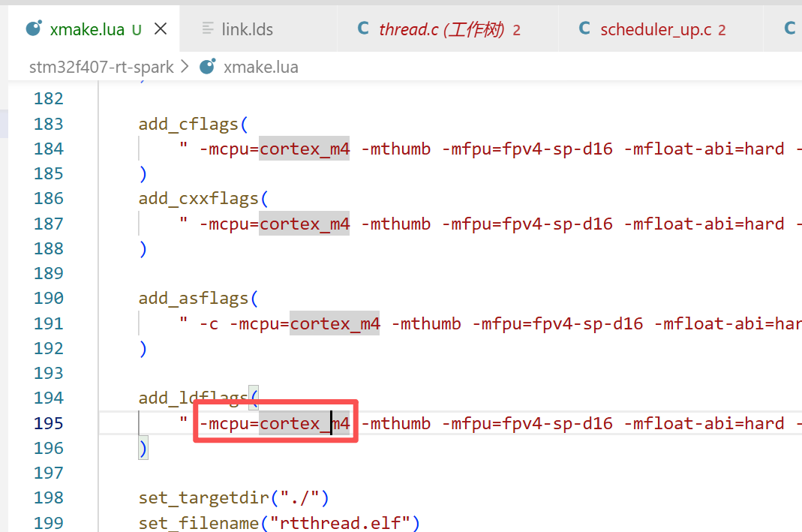Click '-mfloat-abi=hard' on line 184
The image size is (802, 532).
[x=704, y=149]
